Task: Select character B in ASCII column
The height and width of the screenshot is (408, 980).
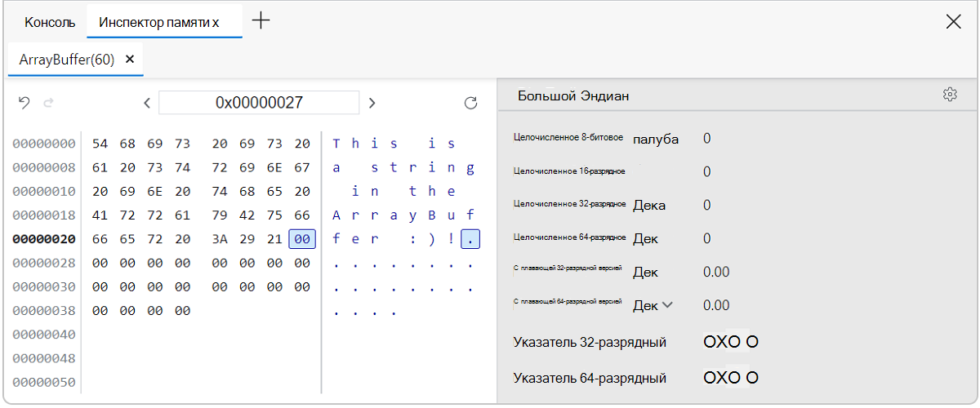Action: point(432,215)
